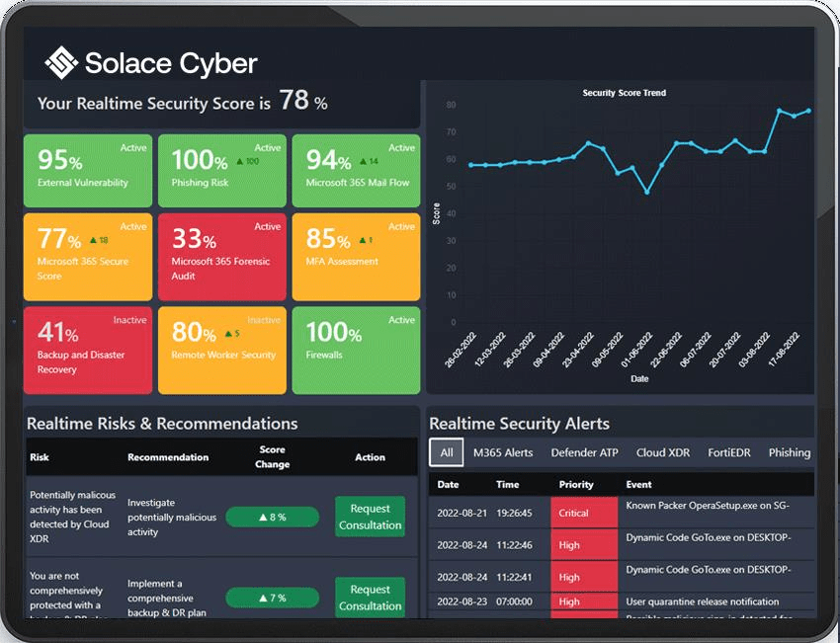Open Dynamic Code GoTo.exe event at 11:22:46
Screen dimensions: 840x643
[709, 537]
